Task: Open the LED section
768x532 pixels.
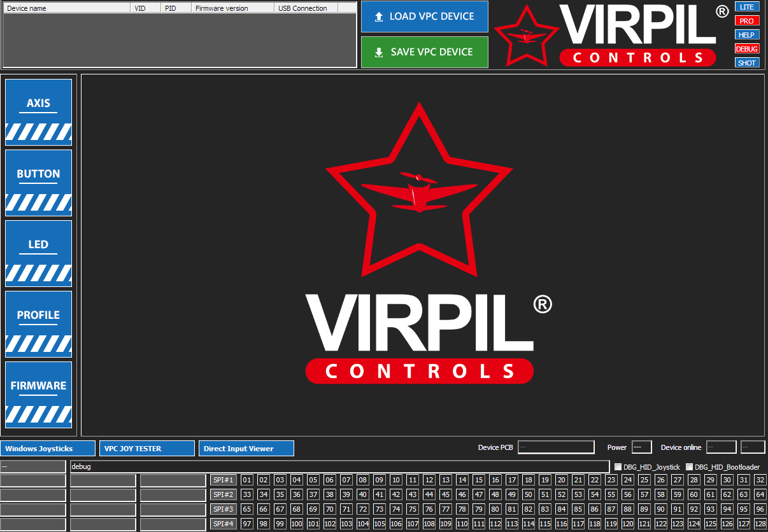Action: 38,254
